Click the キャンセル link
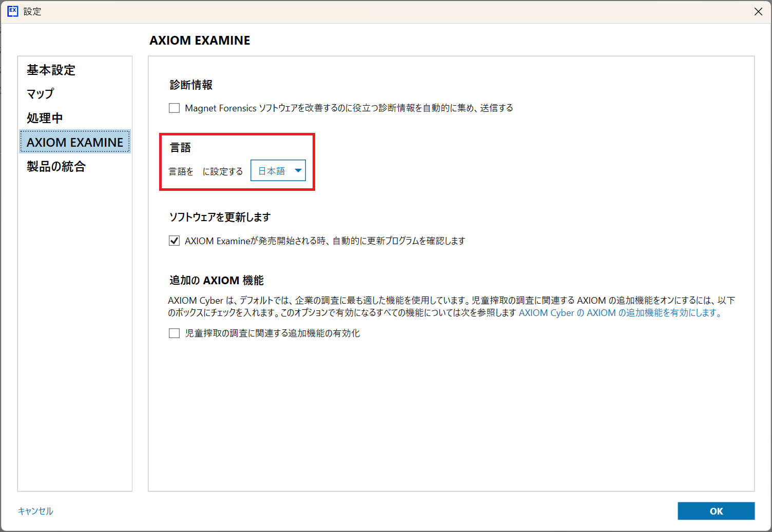The image size is (772, 532). pos(35,511)
